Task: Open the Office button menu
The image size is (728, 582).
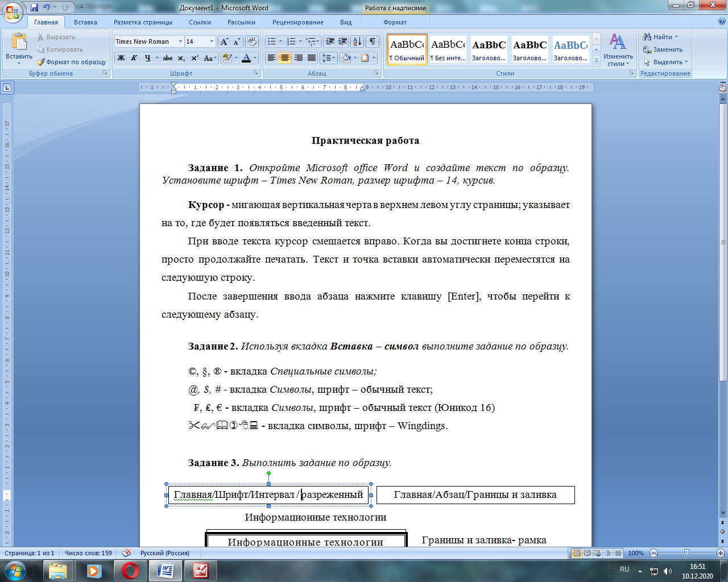Action: 13,11
